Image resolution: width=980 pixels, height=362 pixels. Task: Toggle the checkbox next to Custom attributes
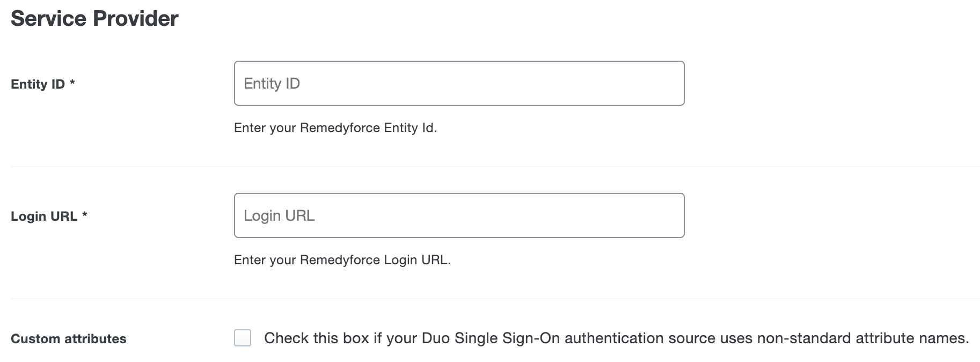[244, 338]
